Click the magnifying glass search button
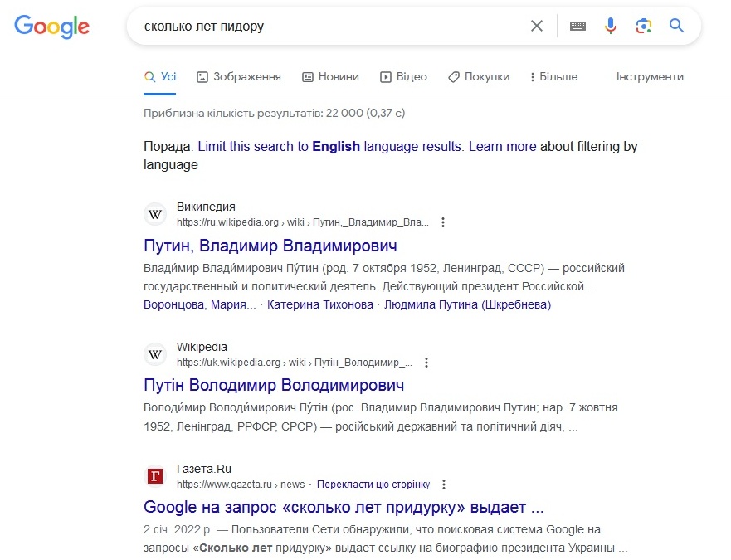The image size is (731, 560). [677, 26]
